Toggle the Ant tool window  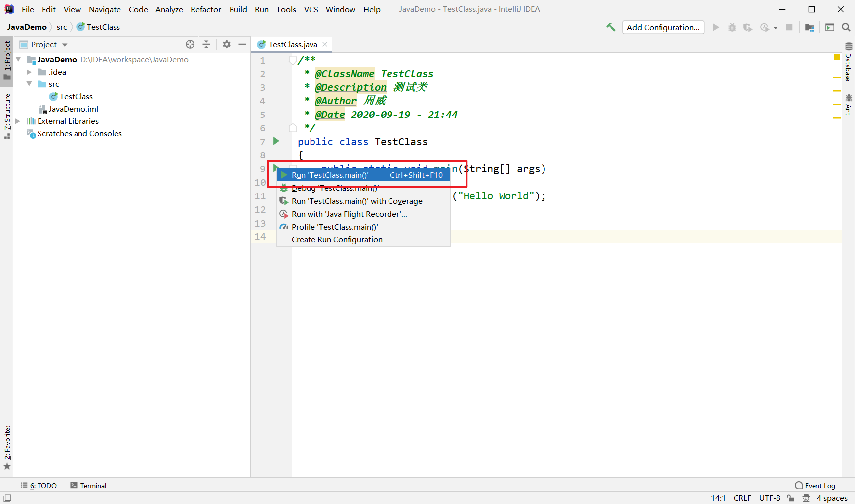coord(848,104)
